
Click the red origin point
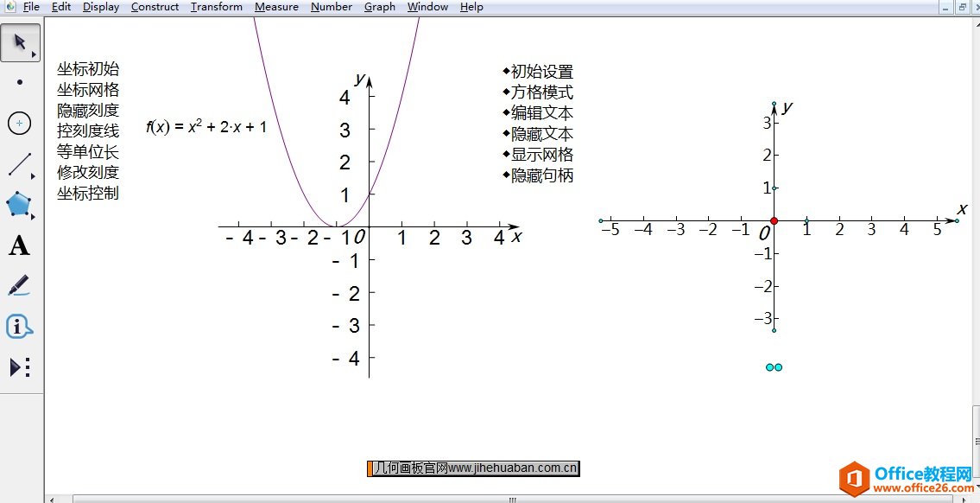click(x=774, y=221)
